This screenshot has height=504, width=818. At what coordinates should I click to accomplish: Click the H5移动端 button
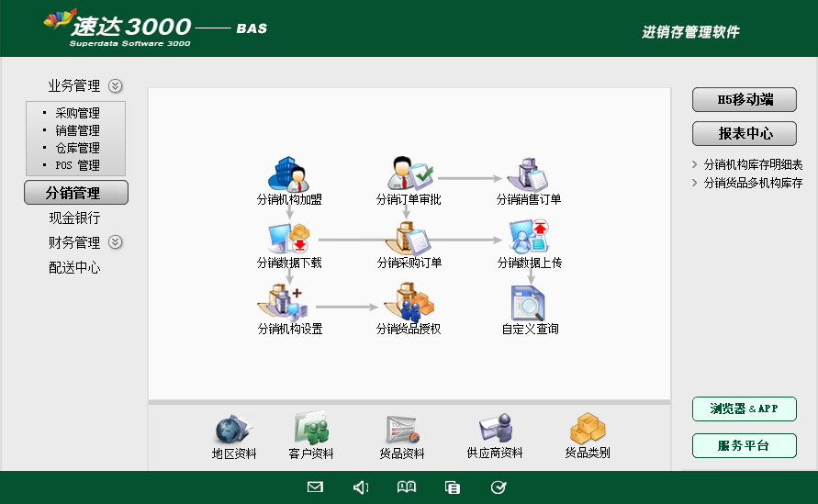[744, 100]
